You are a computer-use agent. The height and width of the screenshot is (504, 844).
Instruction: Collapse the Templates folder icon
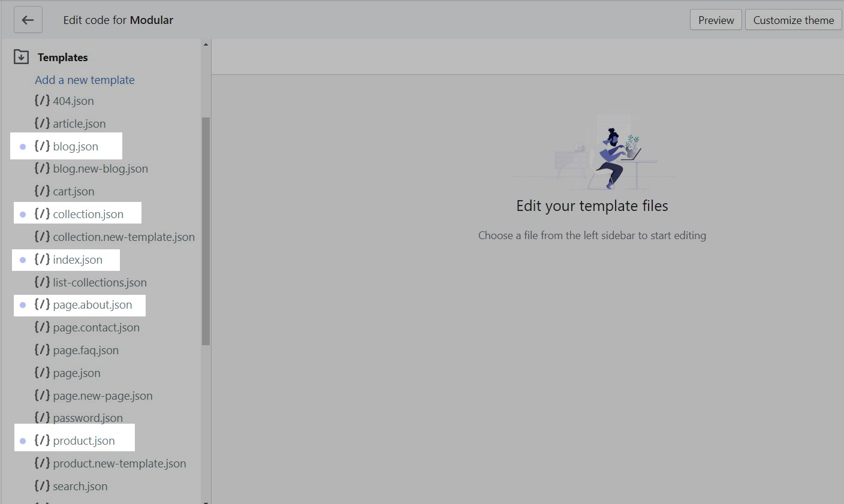coord(21,57)
